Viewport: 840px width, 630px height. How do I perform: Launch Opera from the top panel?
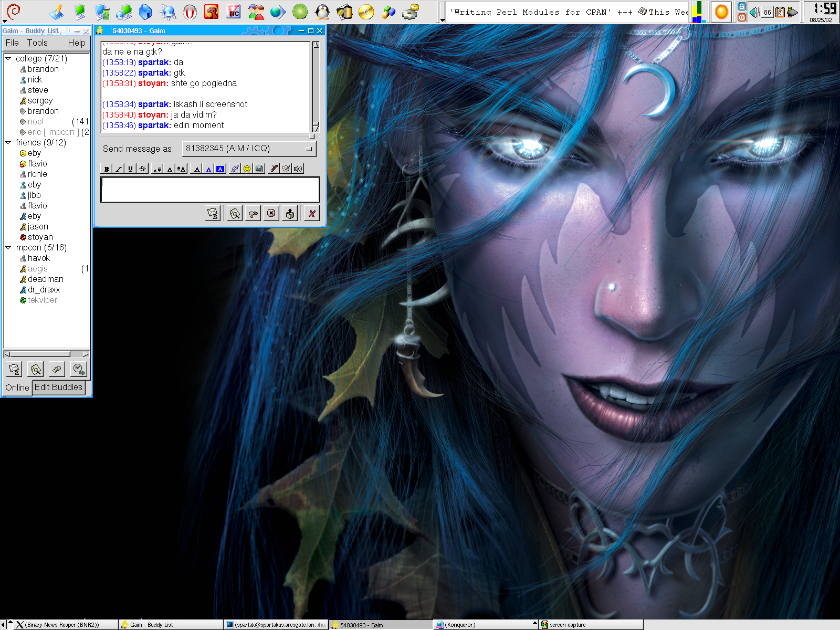click(190, 12)
